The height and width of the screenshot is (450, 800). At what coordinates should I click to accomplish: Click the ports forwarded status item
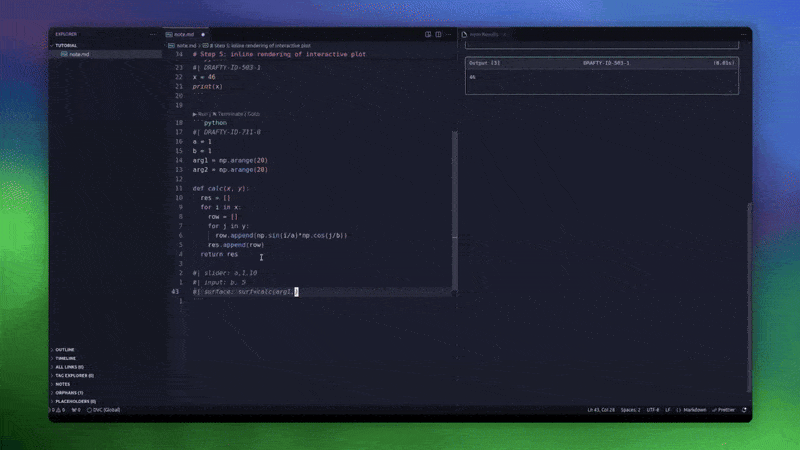click(x=76, y=410)
